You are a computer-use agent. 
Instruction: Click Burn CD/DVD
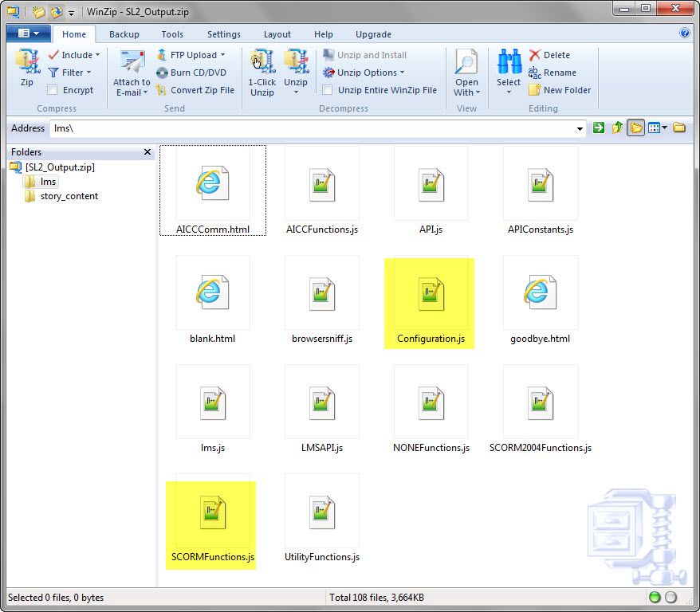pos(191,73)
